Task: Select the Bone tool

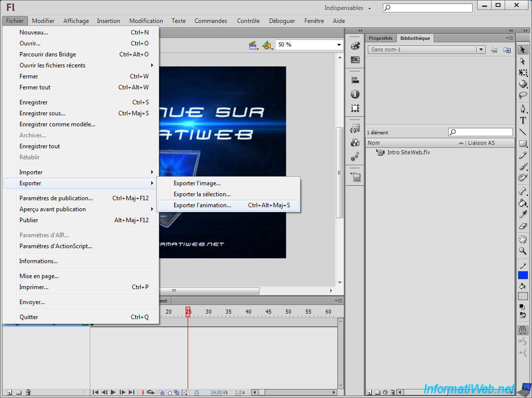Action: click(523, 191)
